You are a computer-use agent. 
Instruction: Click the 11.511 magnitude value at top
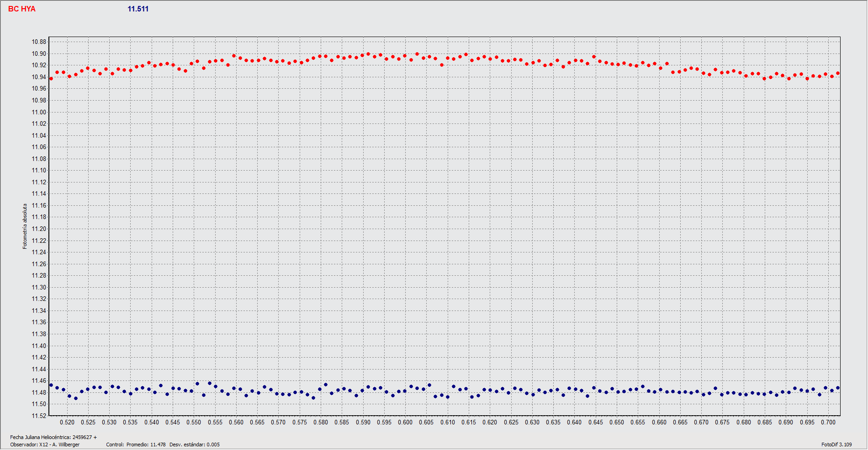(138, 9)
